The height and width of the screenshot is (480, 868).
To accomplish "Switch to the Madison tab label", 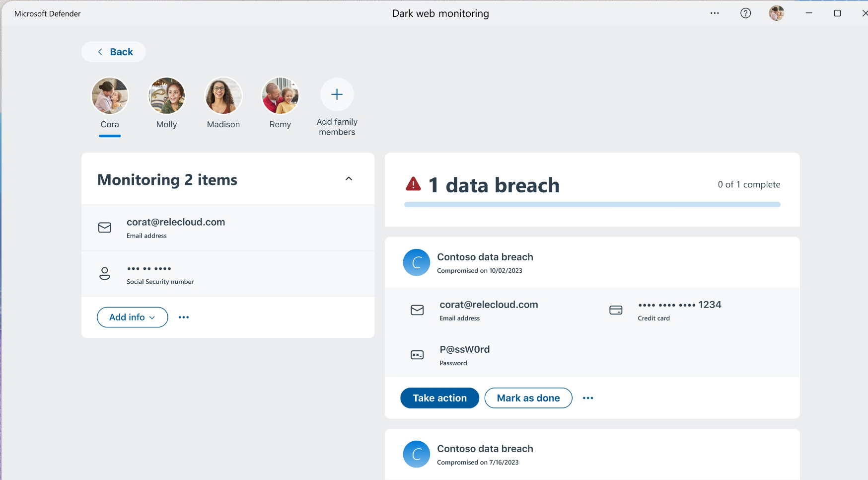I will coord(223,124).
